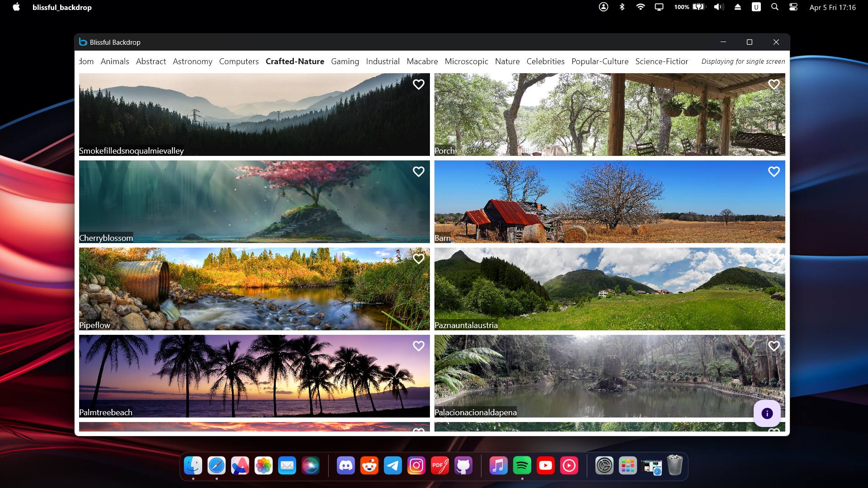868x488 pixels.
Task: Launch Discord from the dock
Action: pos(346,465)
